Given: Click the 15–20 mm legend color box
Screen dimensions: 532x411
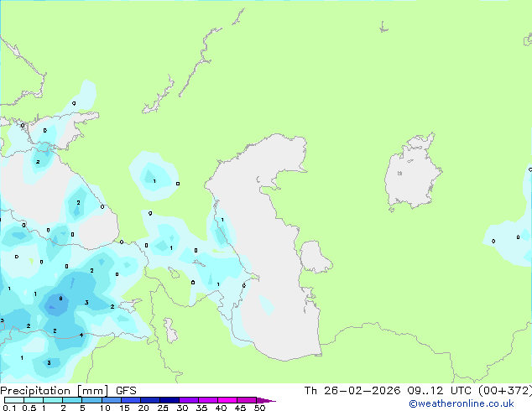Looking at the screenshot, I should (130, 400).
